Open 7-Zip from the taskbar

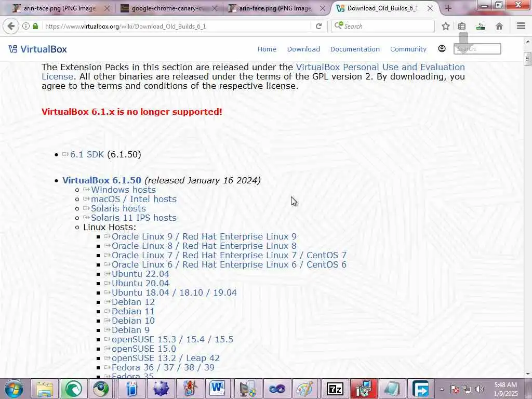tap(335, 389)
